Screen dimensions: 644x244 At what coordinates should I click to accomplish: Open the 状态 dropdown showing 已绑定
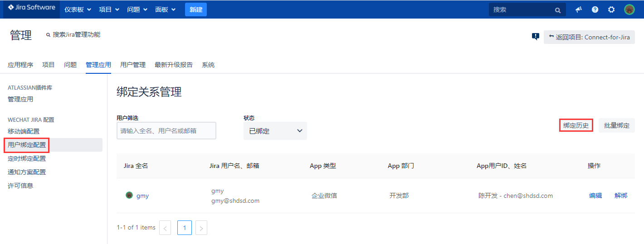point(275,131)
